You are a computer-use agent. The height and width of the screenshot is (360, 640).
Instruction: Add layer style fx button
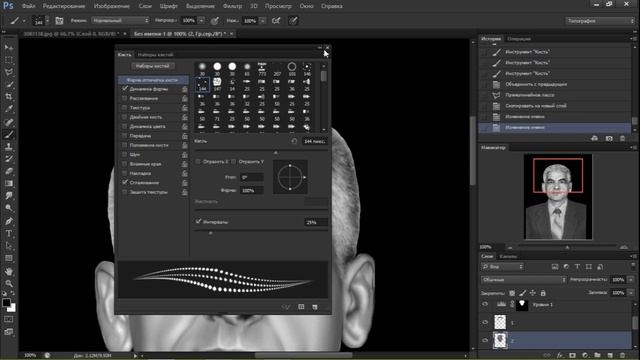[560, 356]
